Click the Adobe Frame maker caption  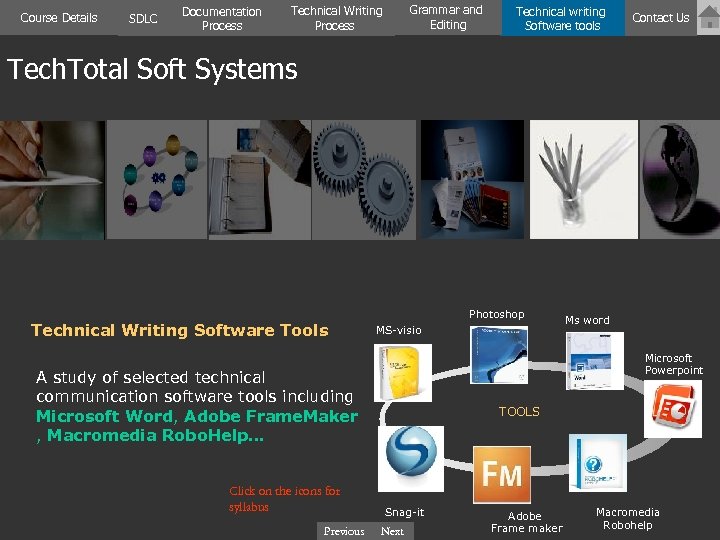[527, 522]
